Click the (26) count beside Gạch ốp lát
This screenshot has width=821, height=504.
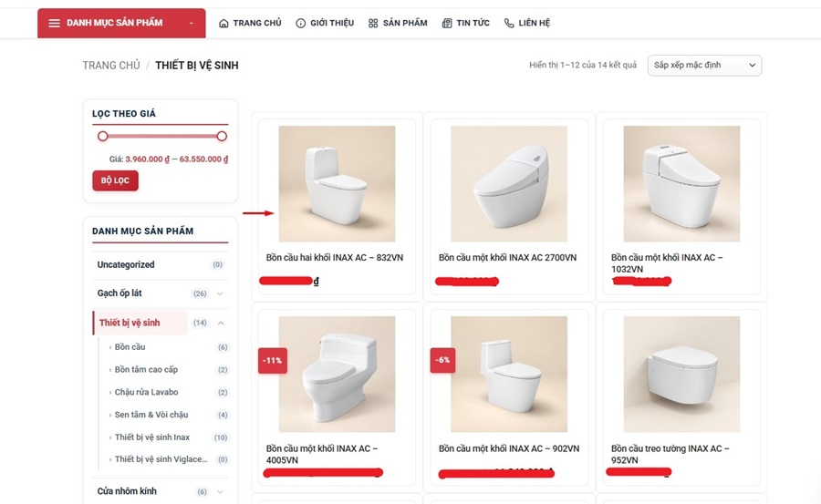(x=200, y=293)
